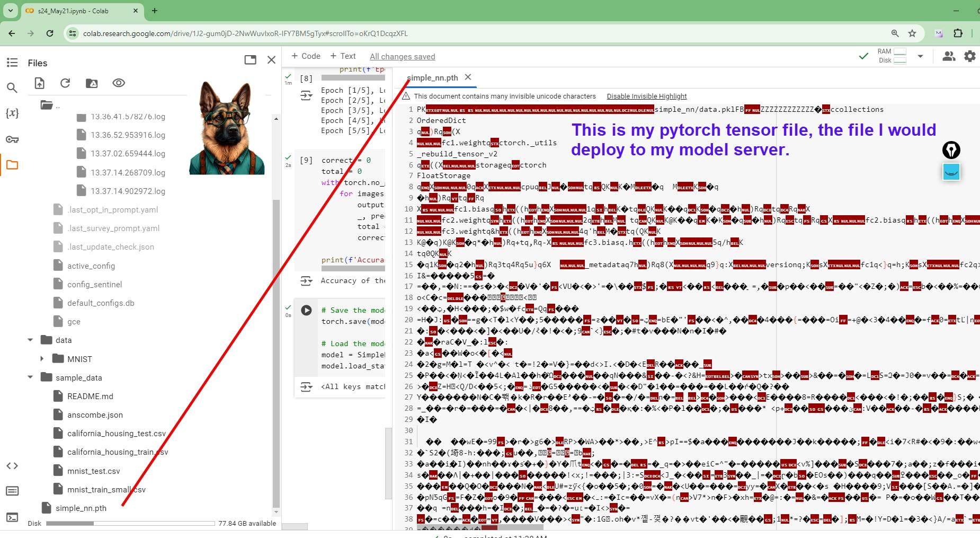Click the invisible unicode warning message
Screen dimensions: 980x538
click(504, 96)
